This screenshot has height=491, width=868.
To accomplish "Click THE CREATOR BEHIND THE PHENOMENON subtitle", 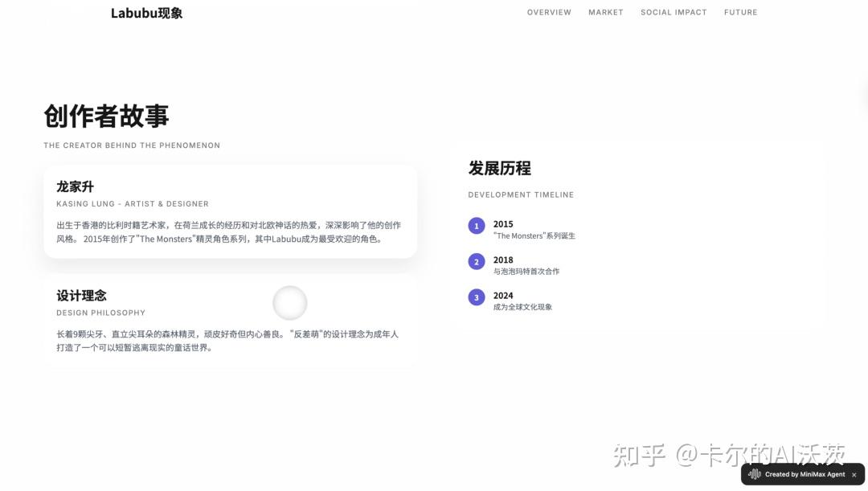I will click(x=132, y=145).
